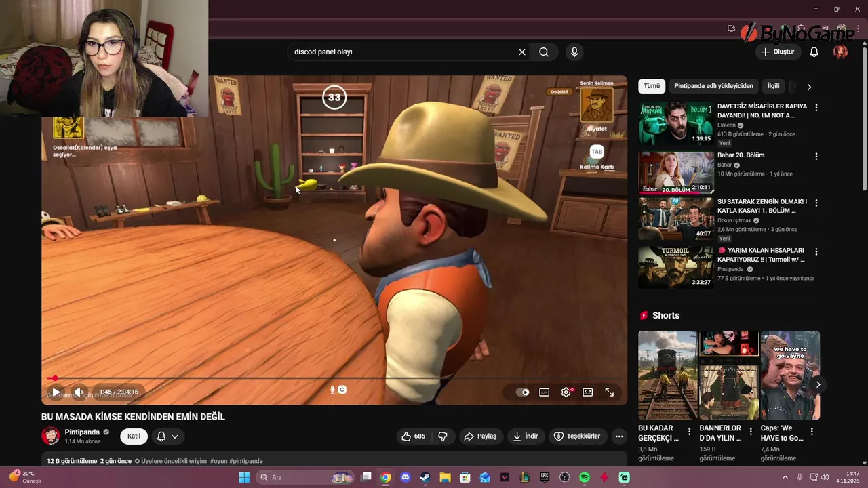Open Steam from the taskbar
The width and height of the screenshot is (868, 488).
(x=425, y=477)
